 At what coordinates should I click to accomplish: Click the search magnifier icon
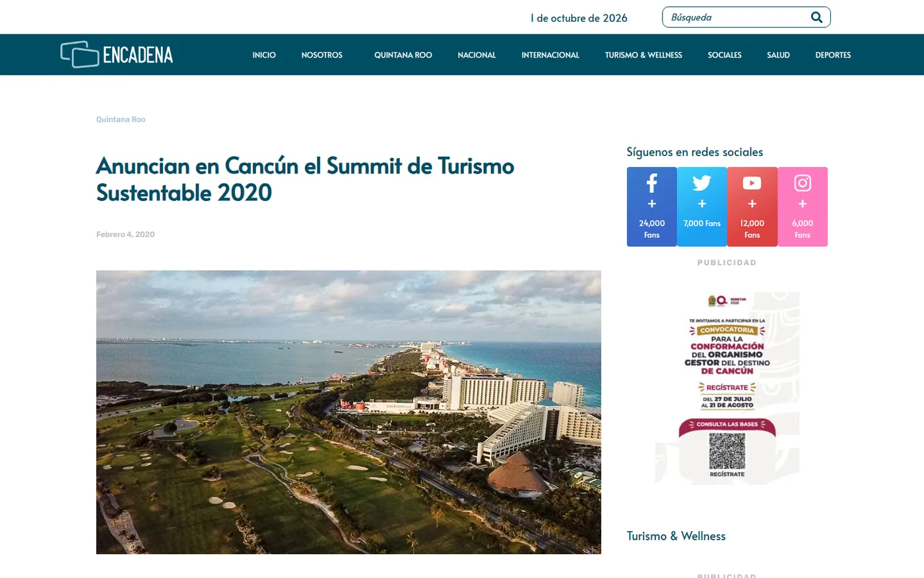pyautogui.click(x=816, y=17)
